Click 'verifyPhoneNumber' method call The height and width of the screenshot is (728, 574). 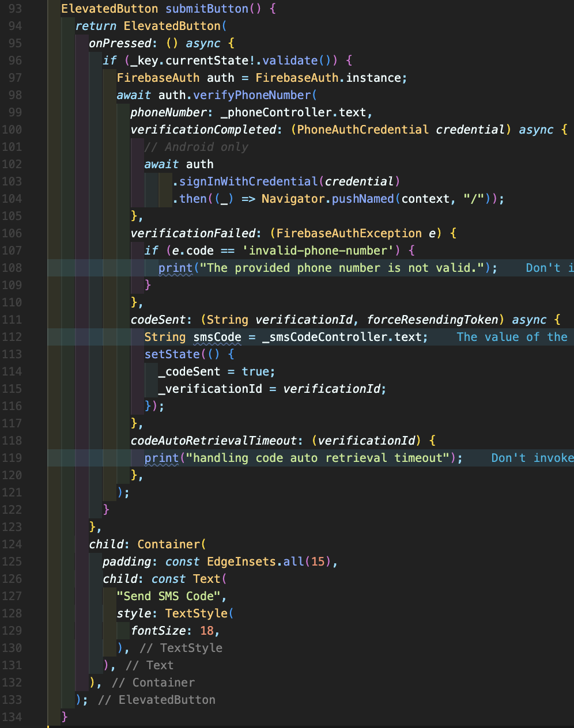click(252, 95)
